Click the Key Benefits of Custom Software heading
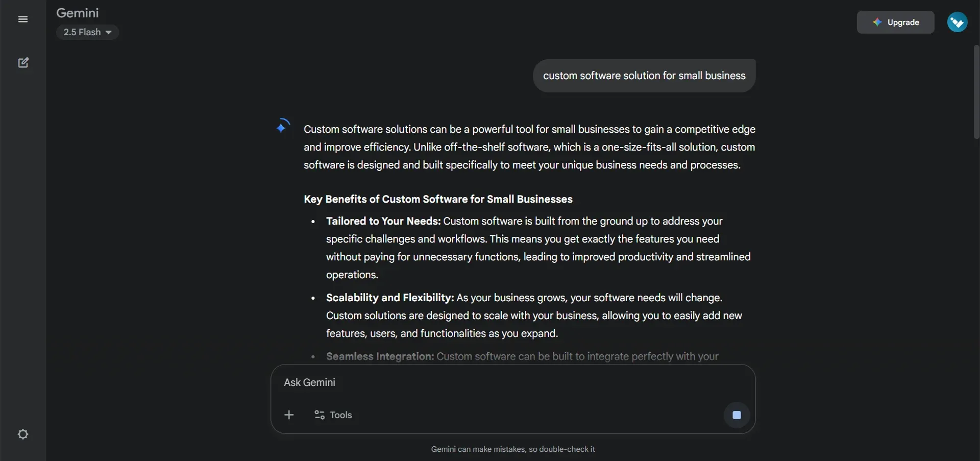Viewport: 980px width, 461px height. (438, 199)
